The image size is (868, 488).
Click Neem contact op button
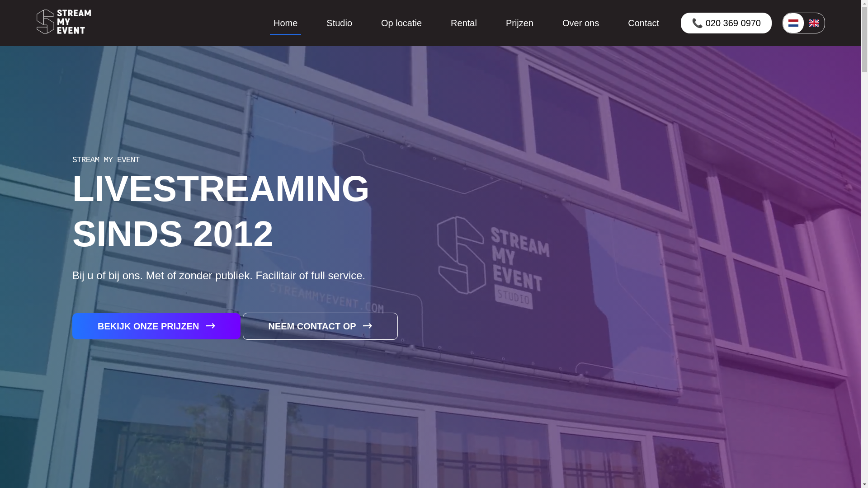320,326
